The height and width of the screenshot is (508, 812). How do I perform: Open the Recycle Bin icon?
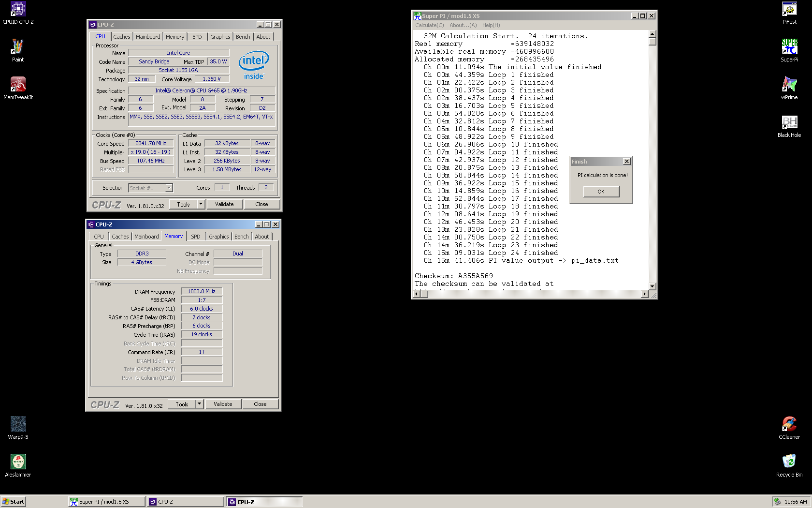tap(789, 465)
